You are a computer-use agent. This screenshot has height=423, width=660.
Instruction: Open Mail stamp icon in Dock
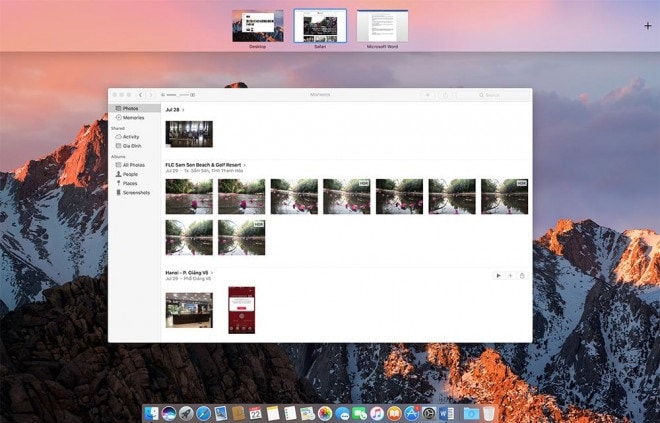click(221, 414)
